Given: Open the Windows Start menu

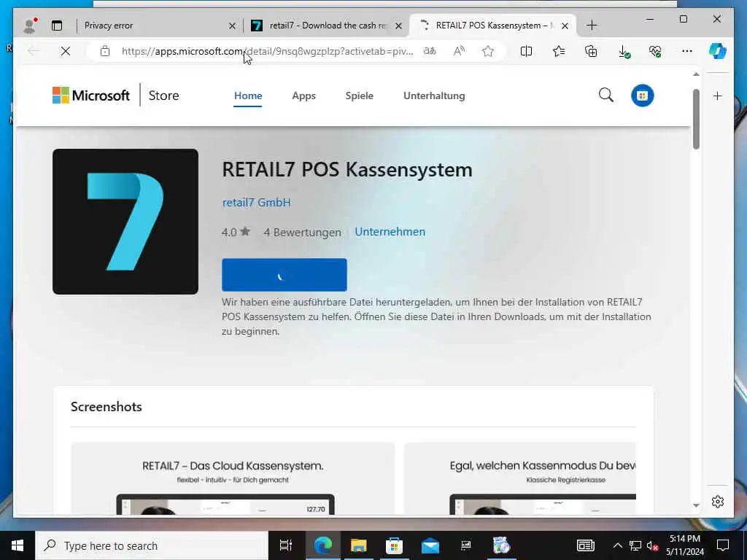Looking at the screenshot, I should pos(18,545).
